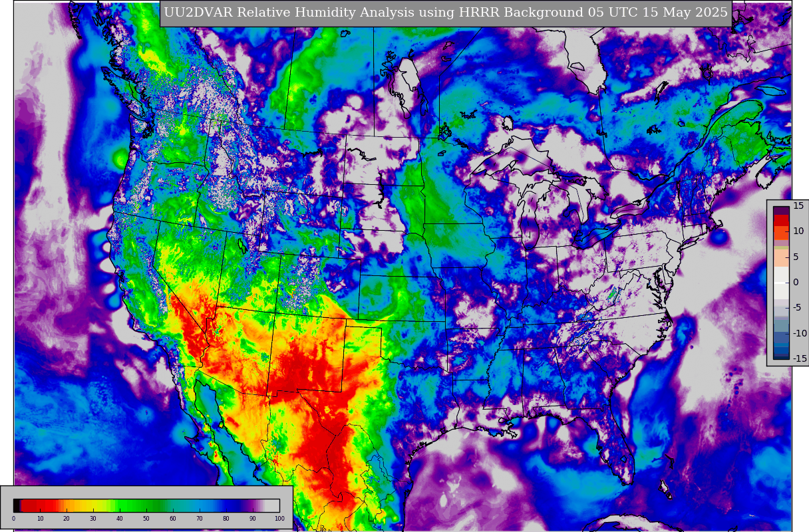809x532 pixels.
Task: Pick the darkest navy bottom band of right colorbar
Action: click(781, 358)
